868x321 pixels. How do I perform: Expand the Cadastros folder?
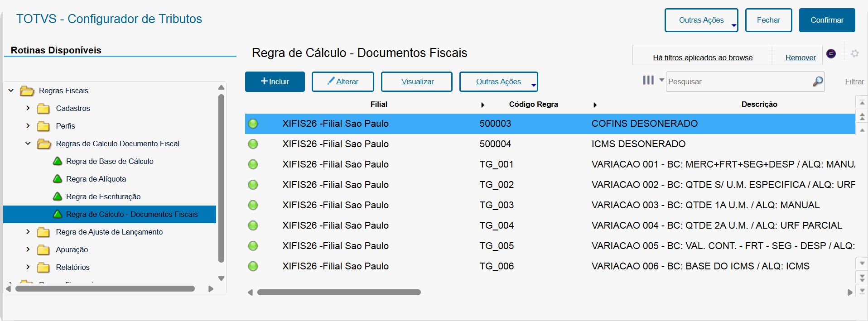[x=28, y=108]
